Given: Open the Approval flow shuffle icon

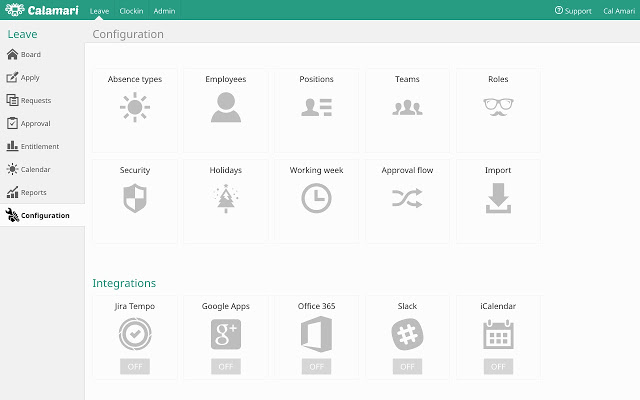Looking at the screenshot, I should [x=407, y=198].
